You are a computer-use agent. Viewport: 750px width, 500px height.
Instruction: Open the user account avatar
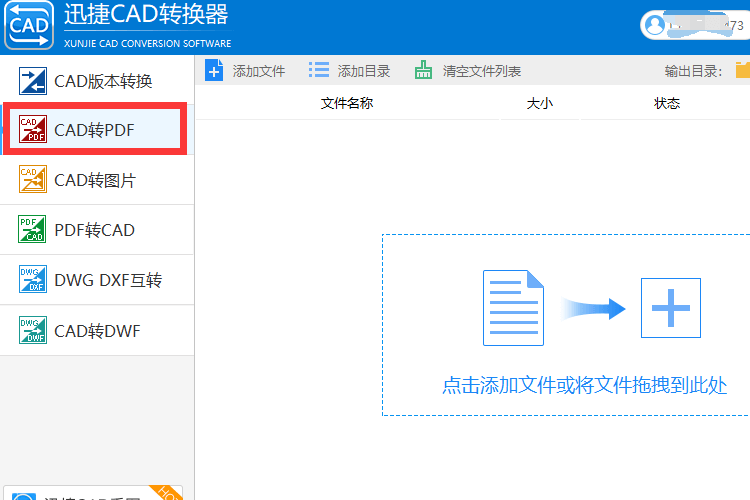(655, 25)
